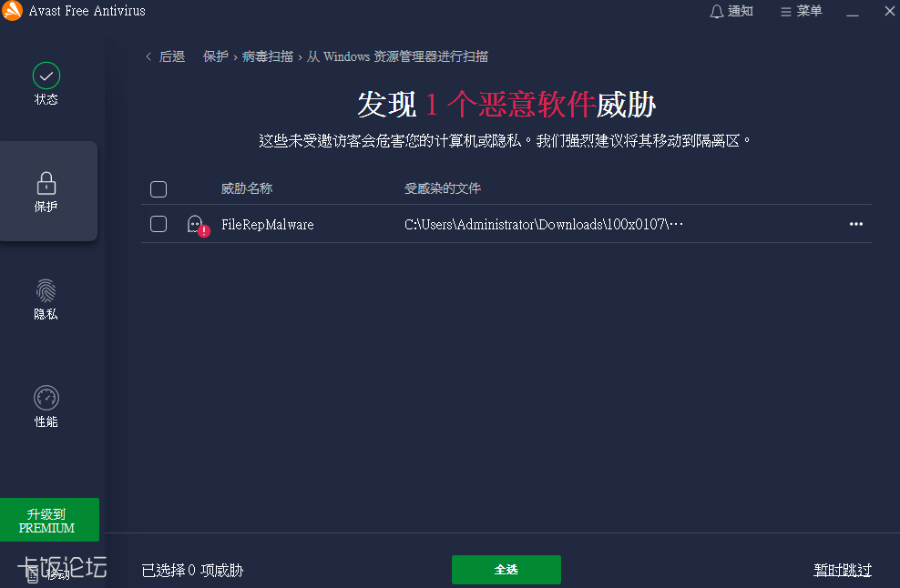Open the 菜单 hamburger menu
This screenshot has height=588, width=900.
pyautogui.click(x=801, y=12)
